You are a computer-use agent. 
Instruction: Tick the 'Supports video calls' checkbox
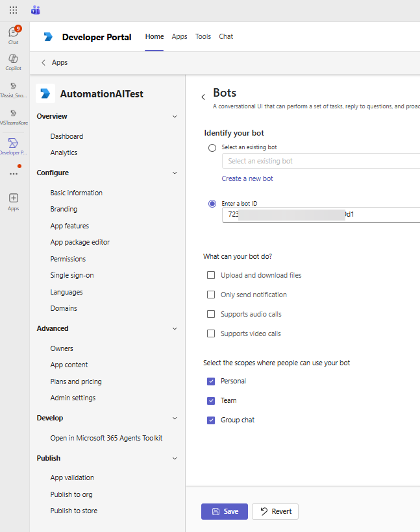point(211,333)
